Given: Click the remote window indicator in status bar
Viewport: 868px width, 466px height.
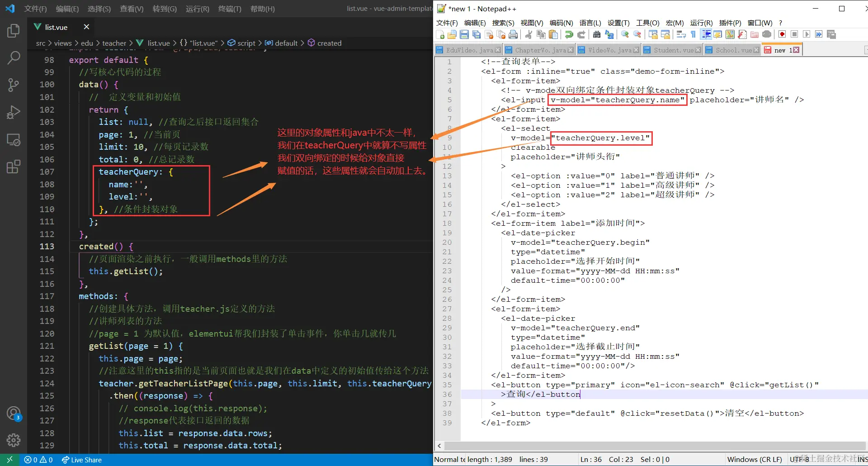Looking at the screenshot, I should pos(9,460).
